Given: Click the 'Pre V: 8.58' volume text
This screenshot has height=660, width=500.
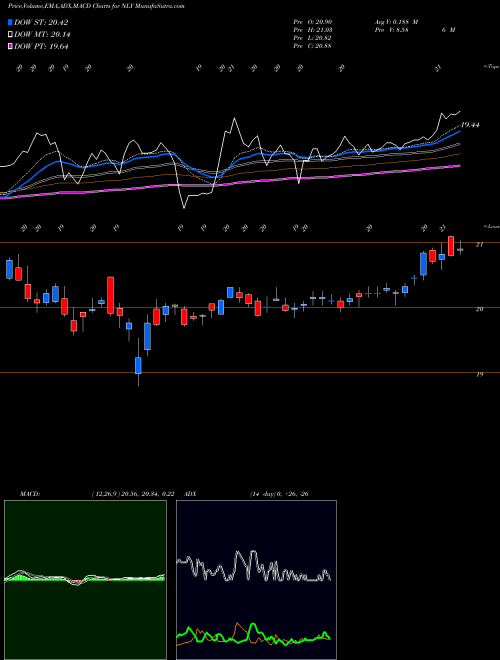Looking at the screenshot, I should [x=391, y=30].
